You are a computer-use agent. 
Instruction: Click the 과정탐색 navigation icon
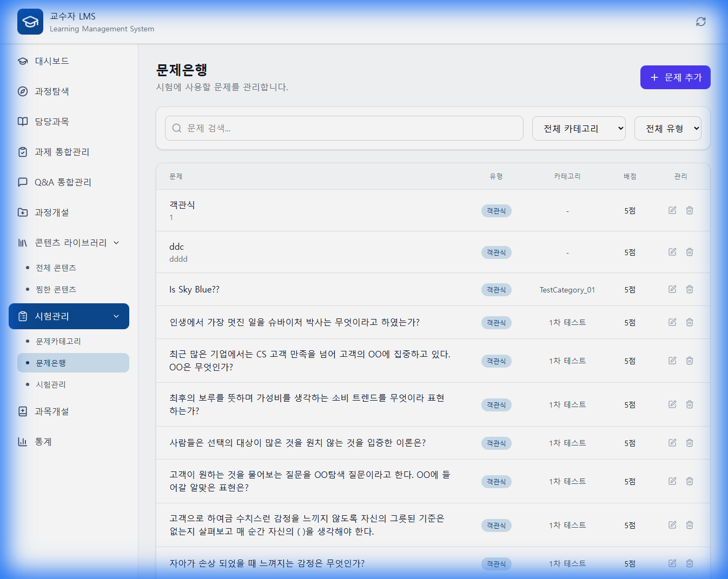(22, 91)
